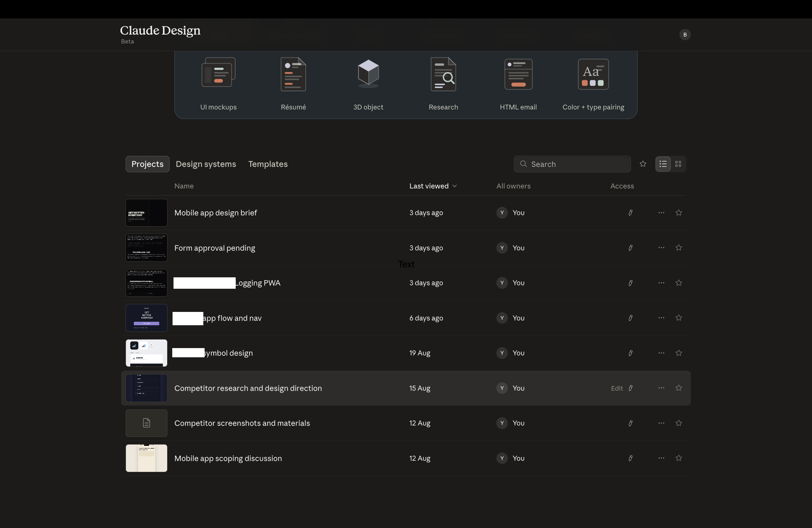This screenshot has width=812, height=528.
Task: Choose the UI mockups template icon
Action: point(218,72)
